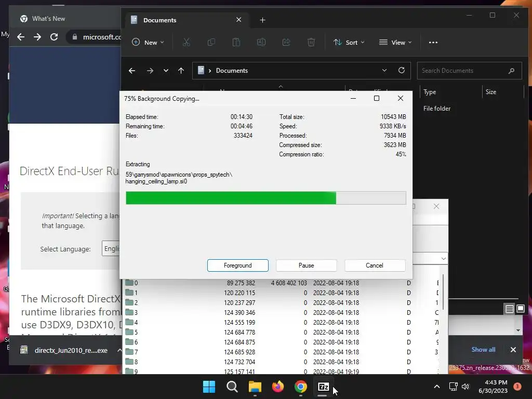Reload the Chrome page

[54, 37]
